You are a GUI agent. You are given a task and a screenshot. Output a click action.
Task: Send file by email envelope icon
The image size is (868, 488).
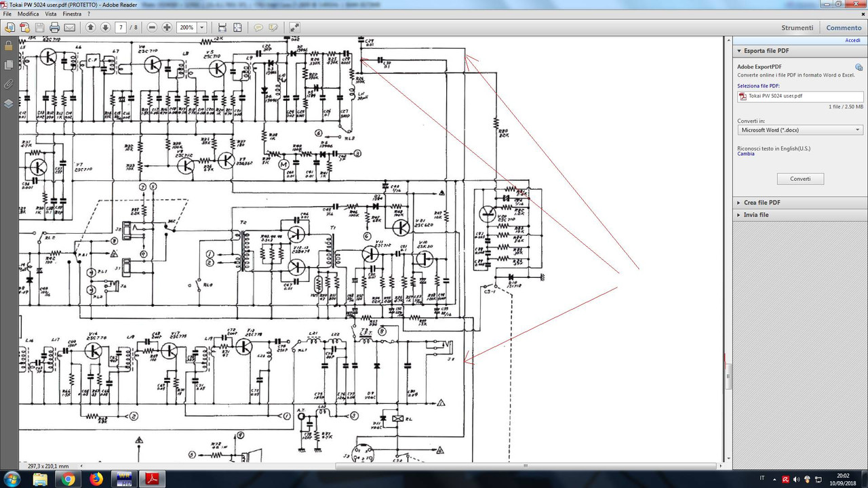coord(69,28)
